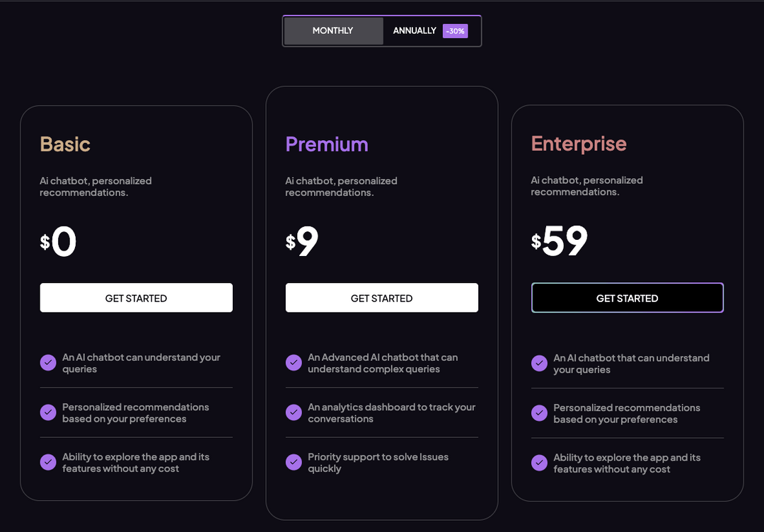The width and height of the screenshot is (764, 532).
Task: Click the checkmark icon beside Premium's advanced AI chatbot feature
Action: click(294, 362)
